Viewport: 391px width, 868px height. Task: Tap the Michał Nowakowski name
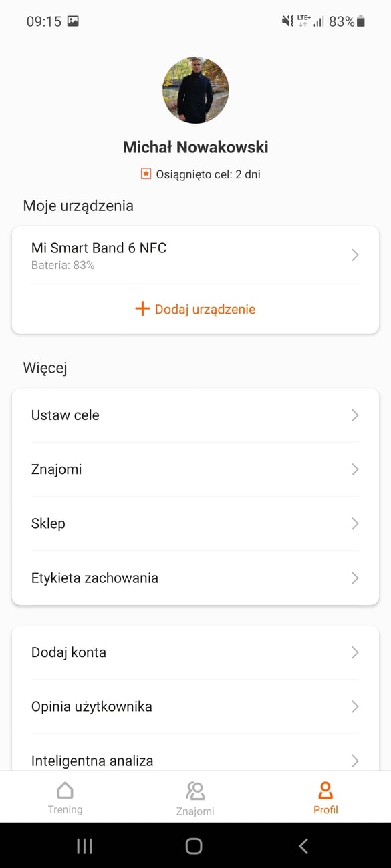[196, 147]
